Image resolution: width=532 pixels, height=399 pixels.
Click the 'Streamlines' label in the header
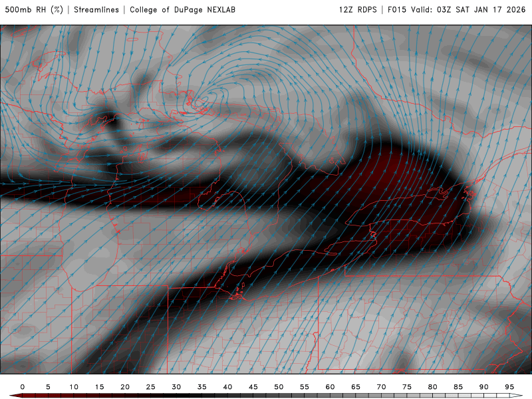[x=96, y=10]
